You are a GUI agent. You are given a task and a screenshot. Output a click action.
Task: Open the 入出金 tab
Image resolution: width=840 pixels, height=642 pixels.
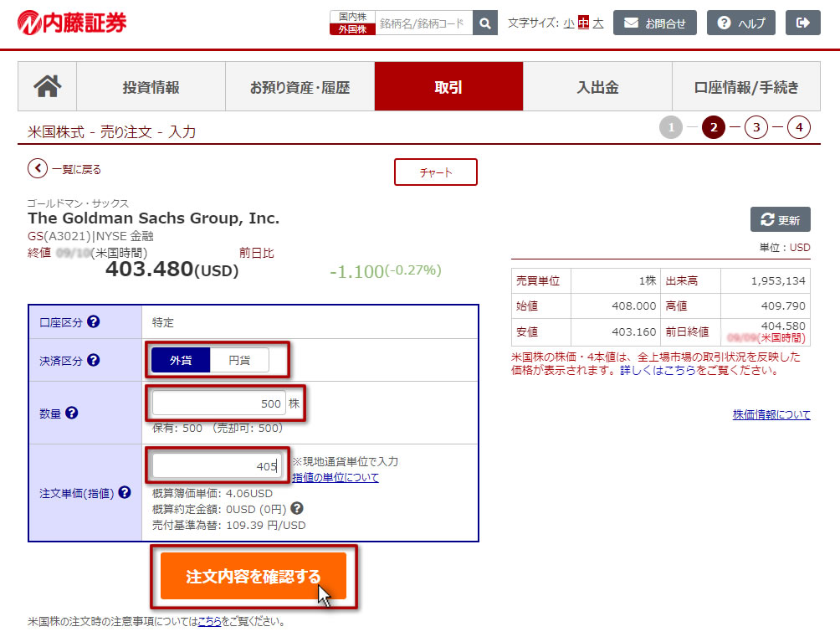coord(598,86)
